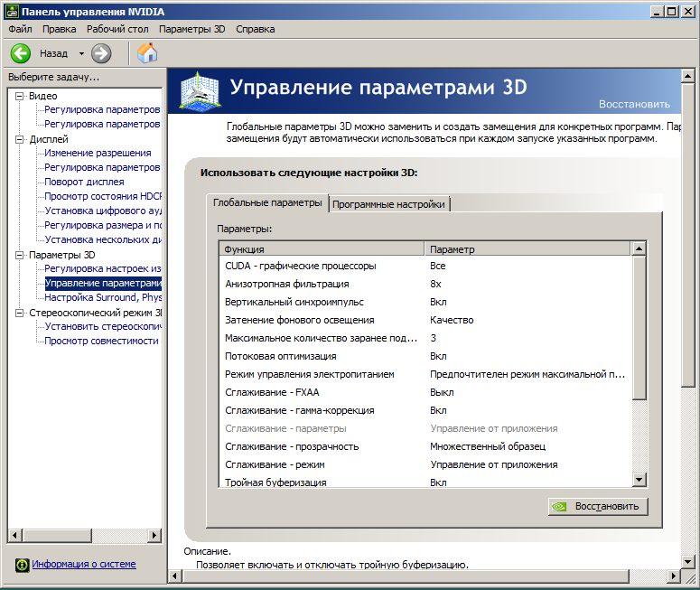The width and height of the screenshot is (700, 590).
Task: Click the Восстановить button with NVIDIA logo
Action: [x=598, y=507]
